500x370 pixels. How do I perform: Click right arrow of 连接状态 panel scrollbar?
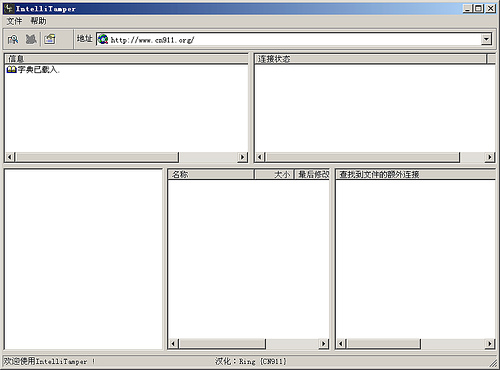[489, 157]
